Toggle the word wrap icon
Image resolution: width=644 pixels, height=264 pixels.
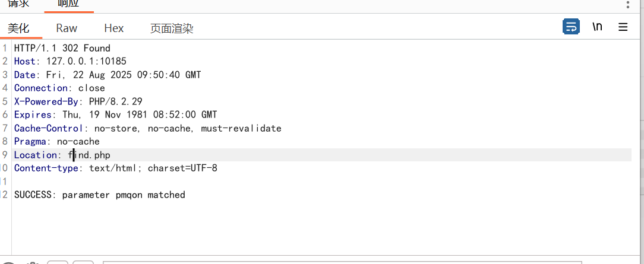click(571, 27)
